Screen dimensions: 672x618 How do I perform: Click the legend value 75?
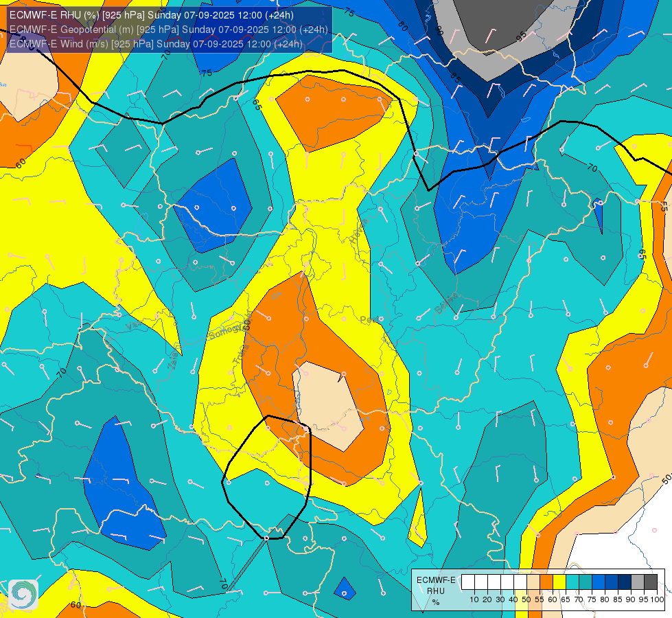[592, 599]
